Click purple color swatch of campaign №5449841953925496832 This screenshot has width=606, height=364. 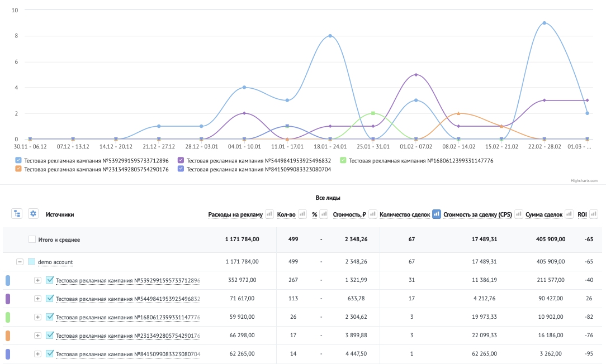[8, 299]
